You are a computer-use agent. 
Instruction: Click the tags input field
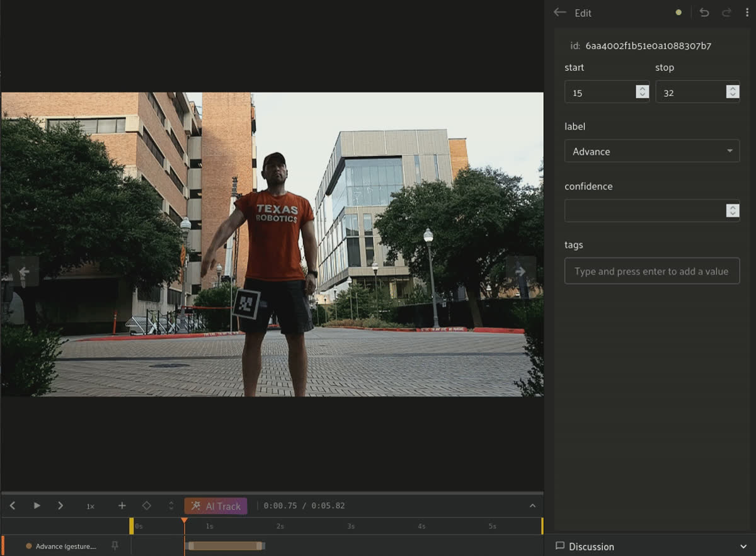tap(652, 271)
